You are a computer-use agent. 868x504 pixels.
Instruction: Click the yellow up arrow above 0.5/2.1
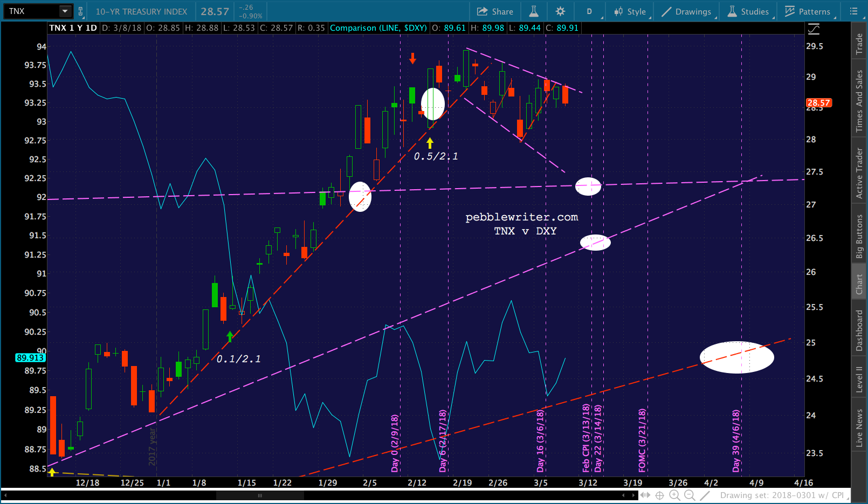pos(430,143)
